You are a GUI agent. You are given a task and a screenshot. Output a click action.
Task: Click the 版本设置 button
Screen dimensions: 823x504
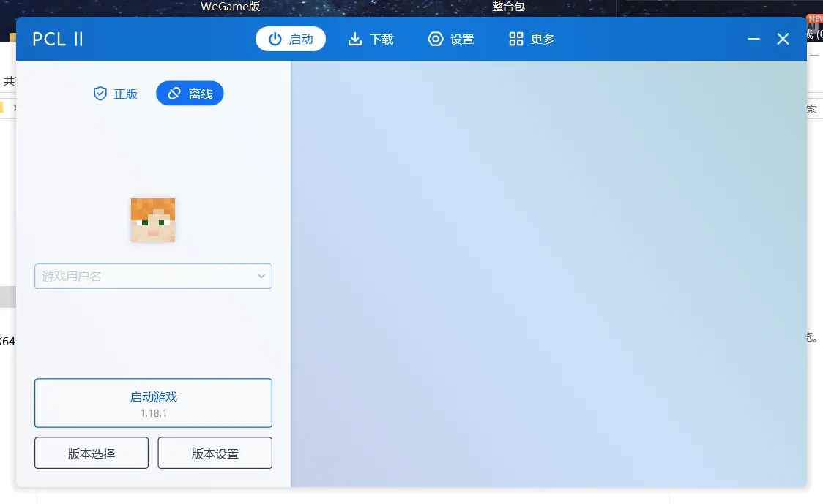click(x=215, y=454)
